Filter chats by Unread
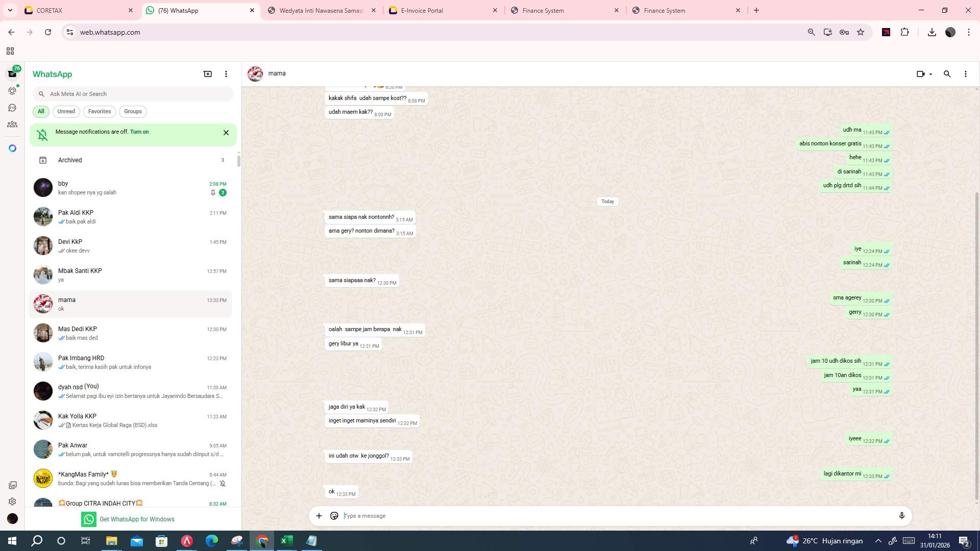Image resolution: width=980 pixels, height=551 pixels. point(66,111)
